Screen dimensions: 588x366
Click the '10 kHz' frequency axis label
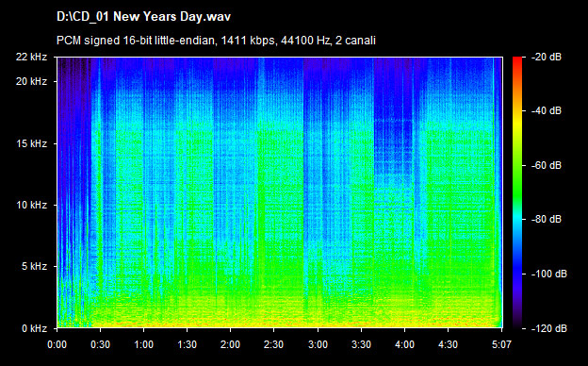tap(31, 205)
